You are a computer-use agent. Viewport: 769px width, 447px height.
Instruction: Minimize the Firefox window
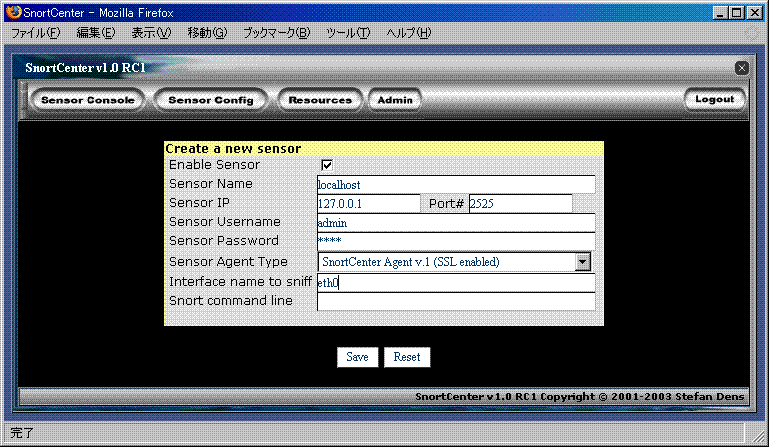click(719, 13)
